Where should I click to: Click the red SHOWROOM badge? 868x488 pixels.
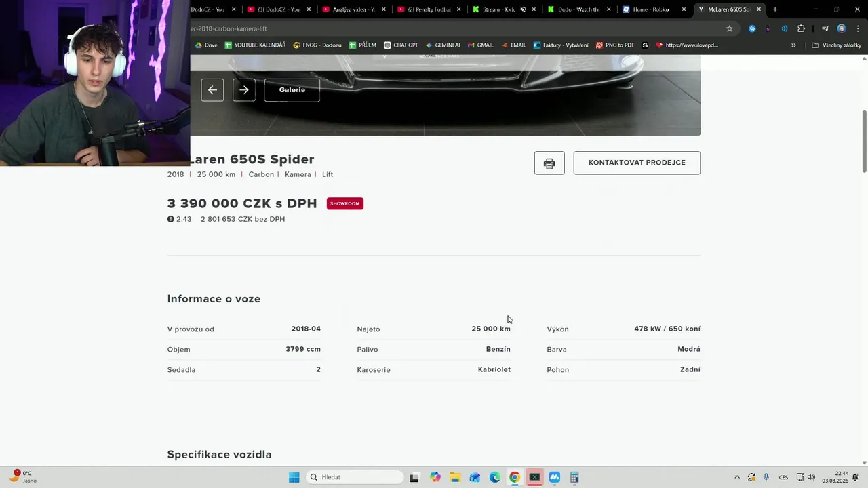345,203
